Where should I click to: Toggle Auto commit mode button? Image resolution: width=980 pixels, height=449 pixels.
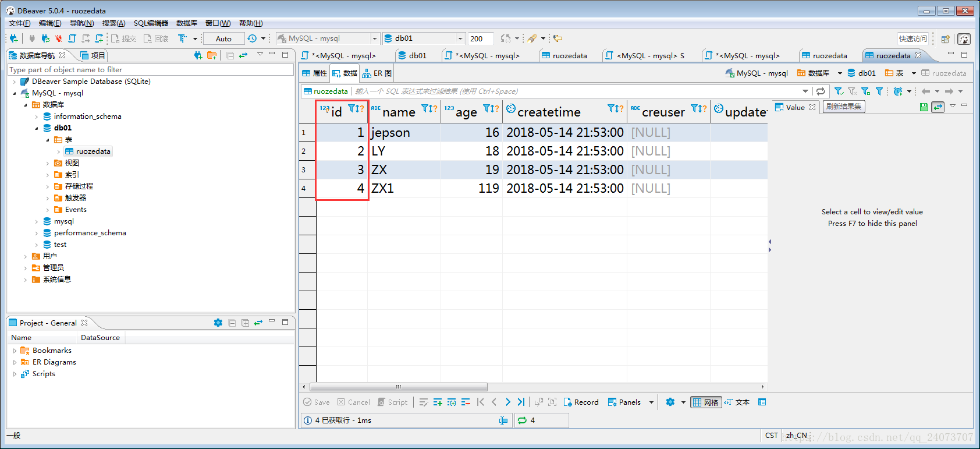tap(223, 38)
